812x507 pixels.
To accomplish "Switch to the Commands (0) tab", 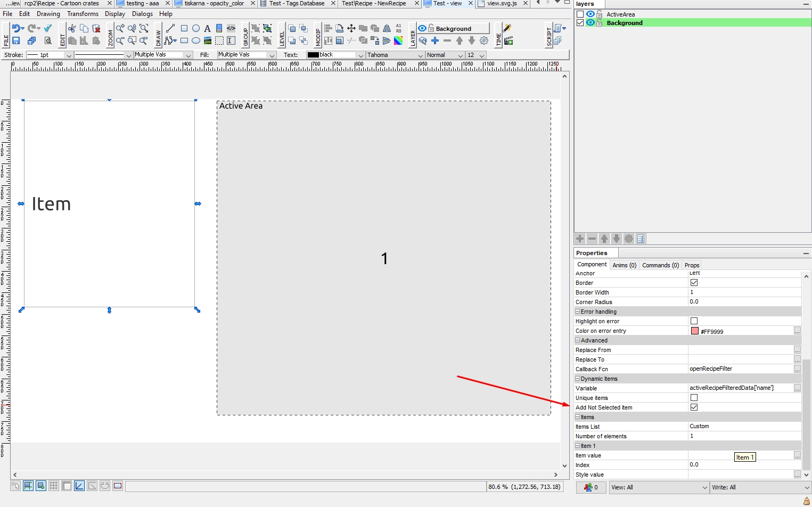I will pyautogui.click(x=660, y=265).
